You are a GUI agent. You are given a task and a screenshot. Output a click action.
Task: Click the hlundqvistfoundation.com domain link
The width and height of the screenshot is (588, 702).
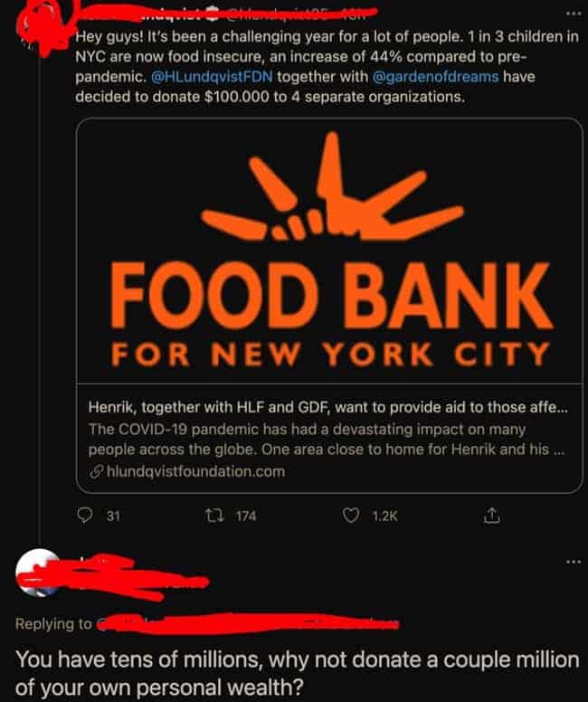195,471
